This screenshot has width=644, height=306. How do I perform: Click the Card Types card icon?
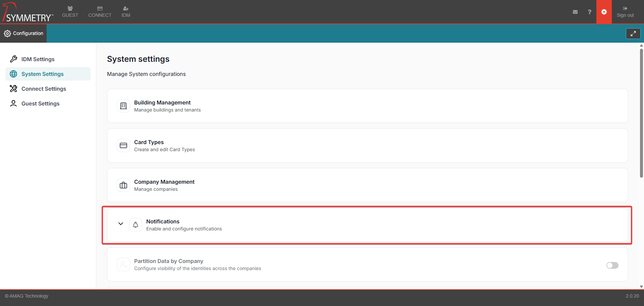tap(123, 145)
